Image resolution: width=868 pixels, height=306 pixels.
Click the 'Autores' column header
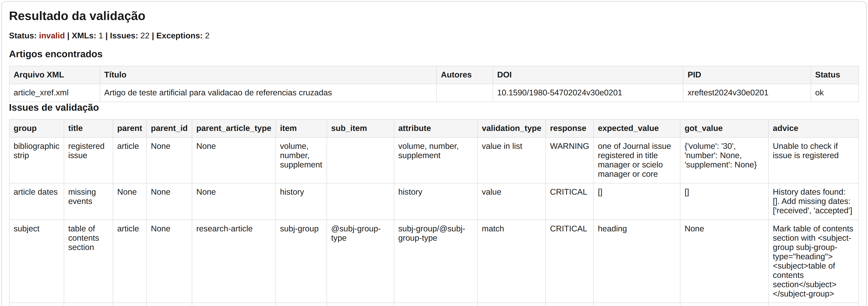[x=464, y=75]
